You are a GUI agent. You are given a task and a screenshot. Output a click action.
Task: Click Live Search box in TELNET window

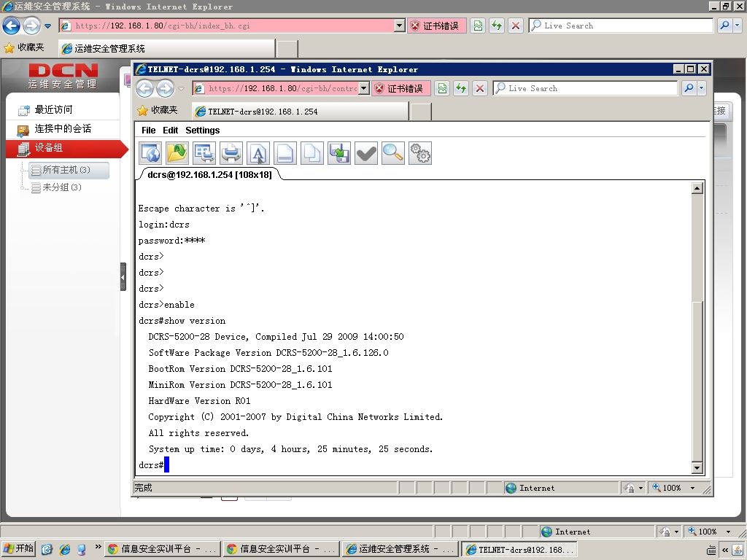pyautogui.click(x=585, y=88)
